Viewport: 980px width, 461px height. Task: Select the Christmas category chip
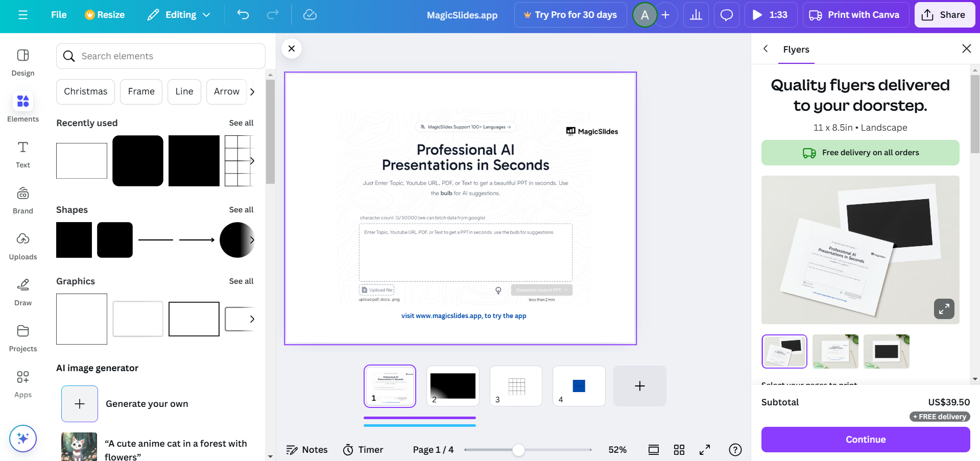coord(86,91)
